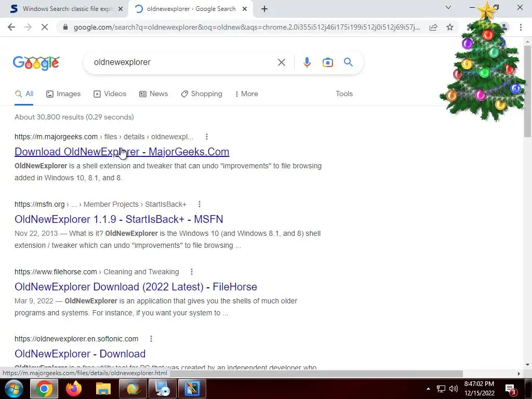Open a new tab with plus button
This screenshot has width=532, height=399.
(x=264, y=9)
